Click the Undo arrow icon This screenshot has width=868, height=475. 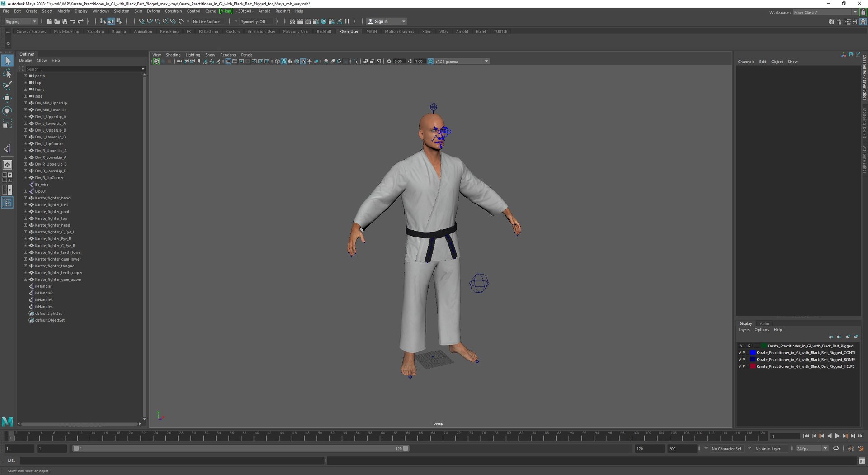72,21
